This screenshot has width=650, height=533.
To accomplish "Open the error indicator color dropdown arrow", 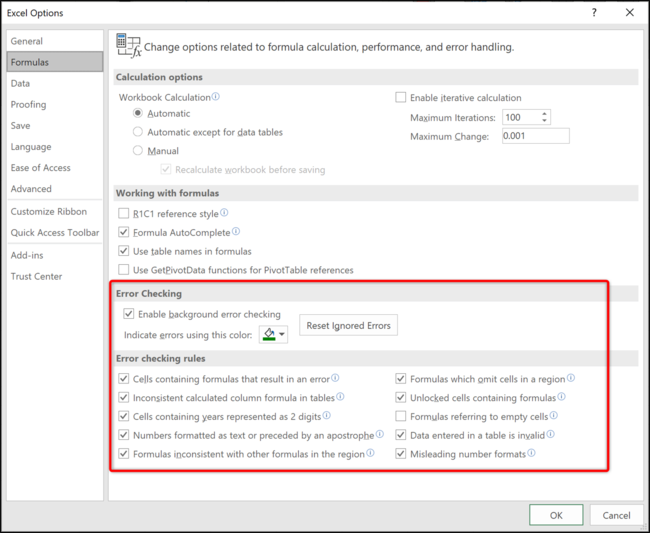I will 282,334.
